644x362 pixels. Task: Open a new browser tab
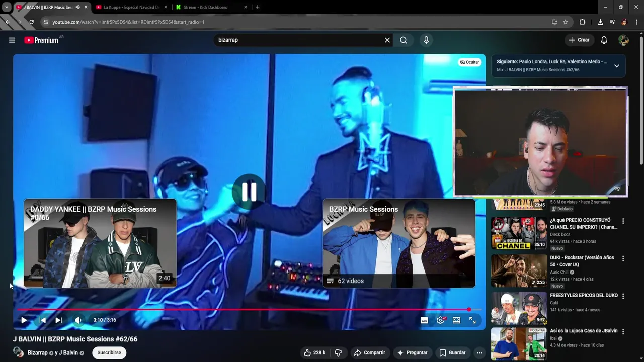point(258,7)
